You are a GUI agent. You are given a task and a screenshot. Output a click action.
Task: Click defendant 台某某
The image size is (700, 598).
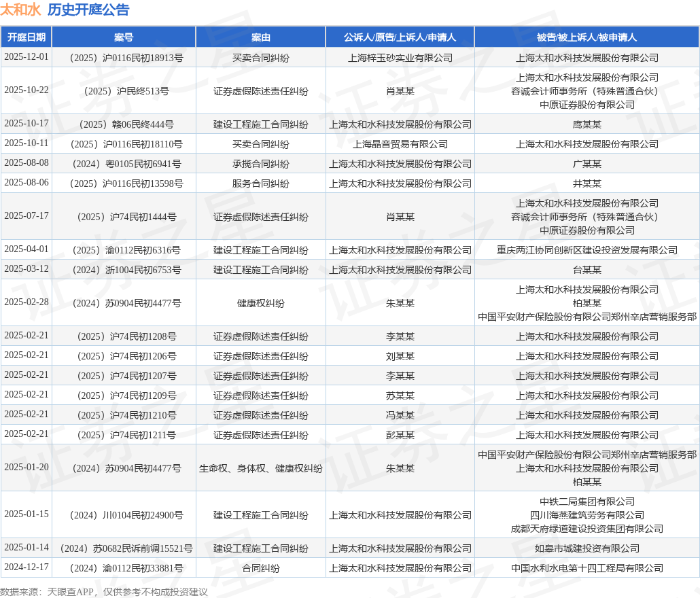pos(587,270)
